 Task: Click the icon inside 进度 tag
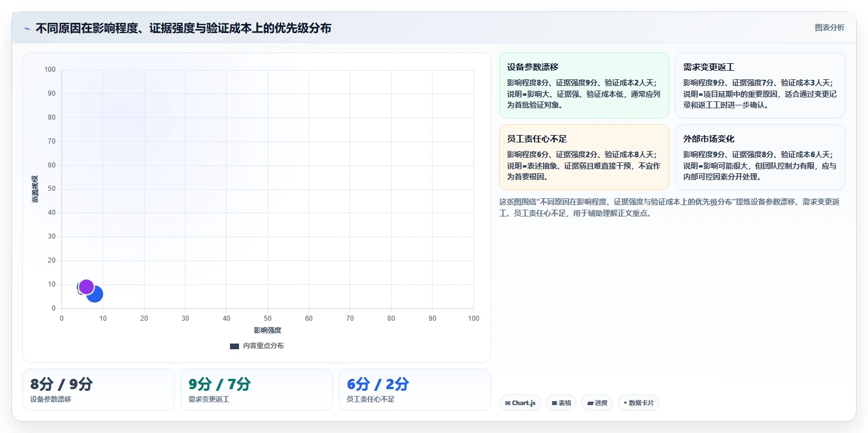[590, 403]
